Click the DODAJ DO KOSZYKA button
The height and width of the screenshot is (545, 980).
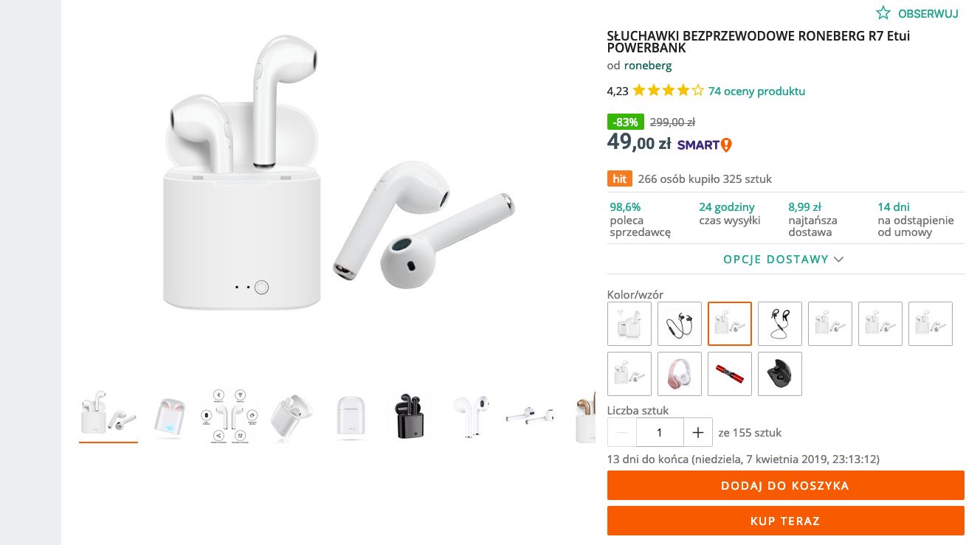point(786,485)
